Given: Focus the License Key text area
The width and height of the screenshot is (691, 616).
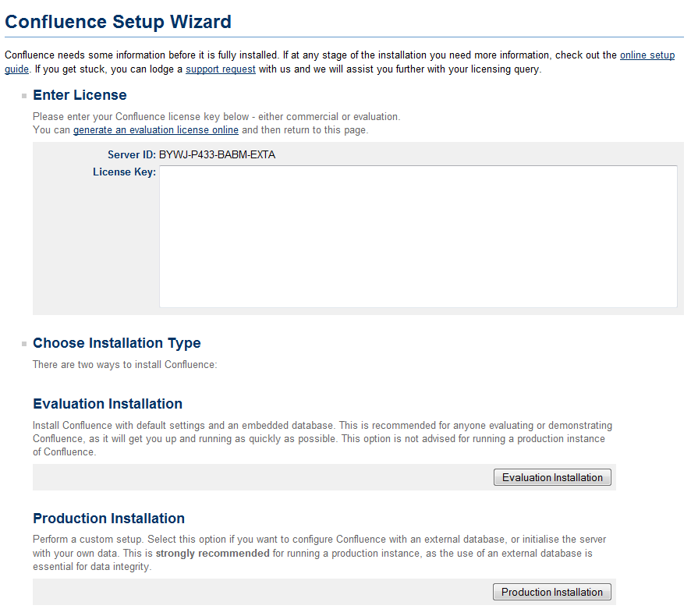Looking at the screenshot, I should (418, 236).
